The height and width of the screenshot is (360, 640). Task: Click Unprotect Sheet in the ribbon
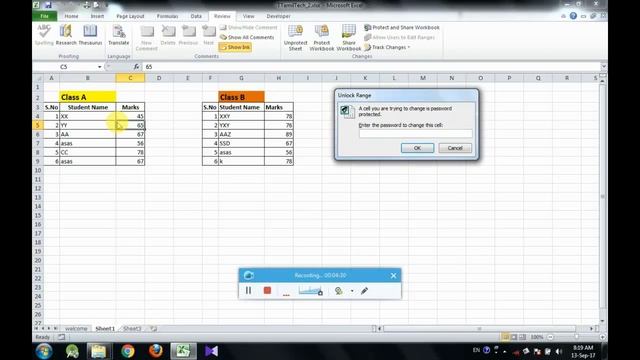point(296,38)
